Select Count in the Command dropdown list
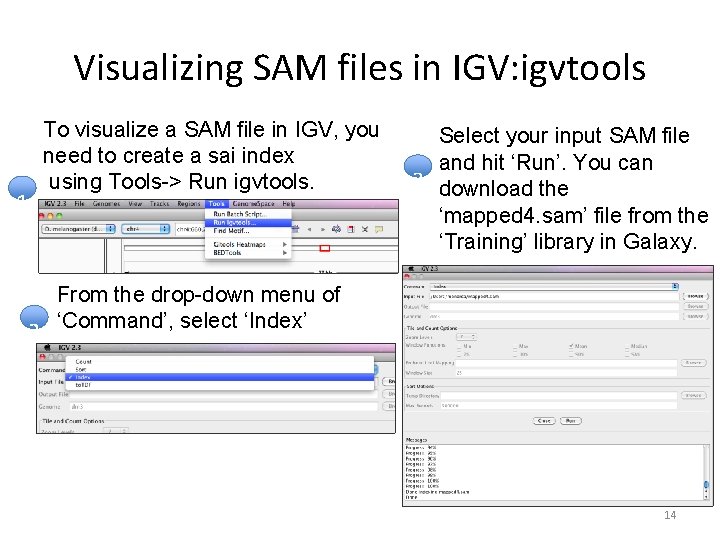 coord(220,362)
